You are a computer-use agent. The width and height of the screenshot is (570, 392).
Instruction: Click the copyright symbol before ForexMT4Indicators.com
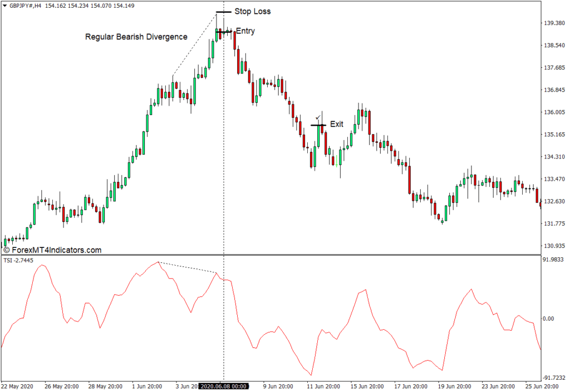(6, 250)
